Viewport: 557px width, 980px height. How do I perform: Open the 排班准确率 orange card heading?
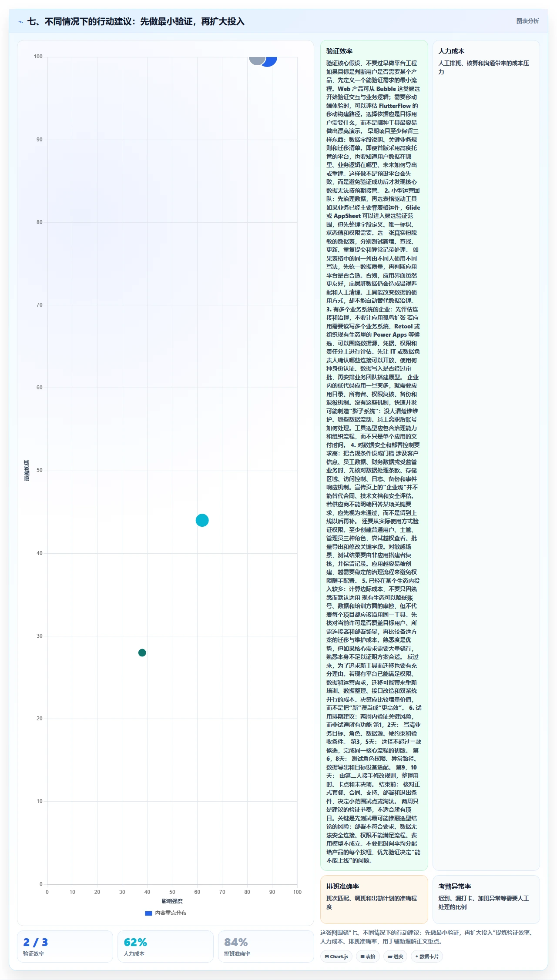pyautogui.click(x=342, y=886)
